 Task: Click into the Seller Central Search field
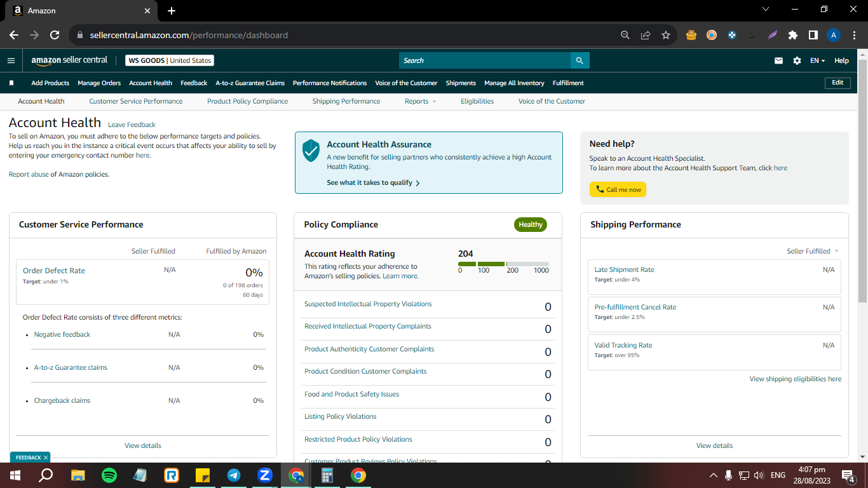tap(485, 60)
